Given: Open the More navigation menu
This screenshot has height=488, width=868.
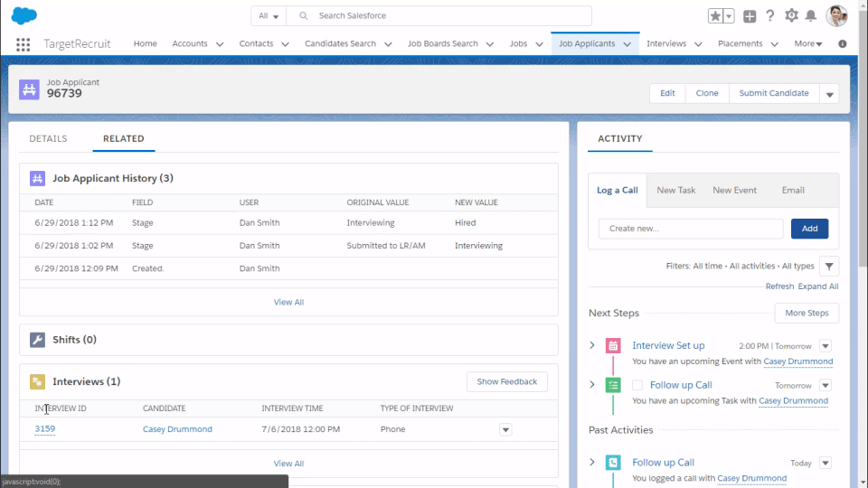Looking at the screenshot, I should (x=808, y=43).
